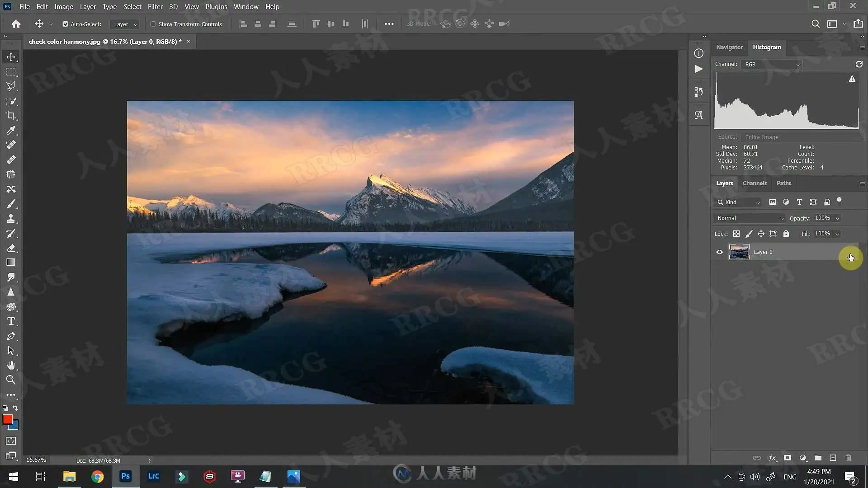Switch to the Paths tab

click(784, 183)
